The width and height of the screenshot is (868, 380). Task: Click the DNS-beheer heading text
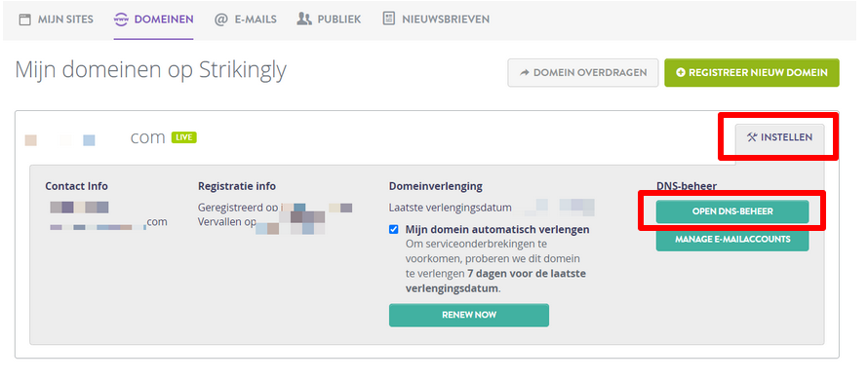(687, 186)
